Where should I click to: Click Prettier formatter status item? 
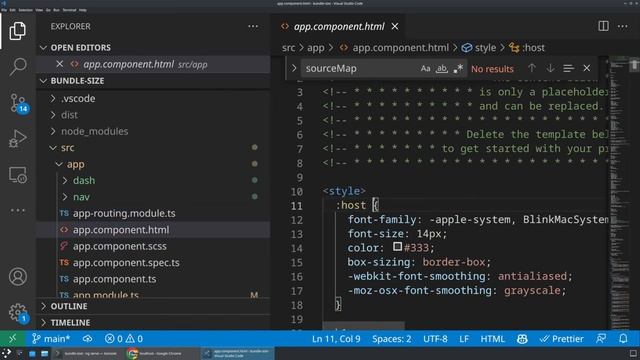[x=562, y=339]
